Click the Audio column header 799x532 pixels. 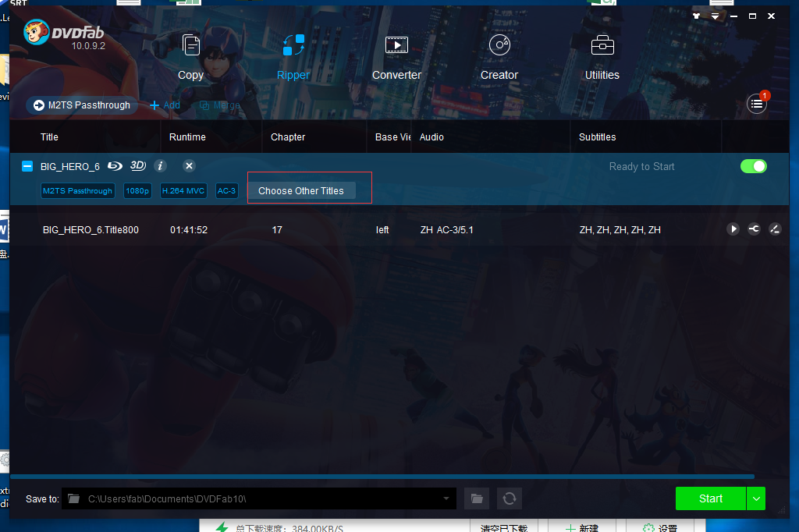[x=431, y=137]
